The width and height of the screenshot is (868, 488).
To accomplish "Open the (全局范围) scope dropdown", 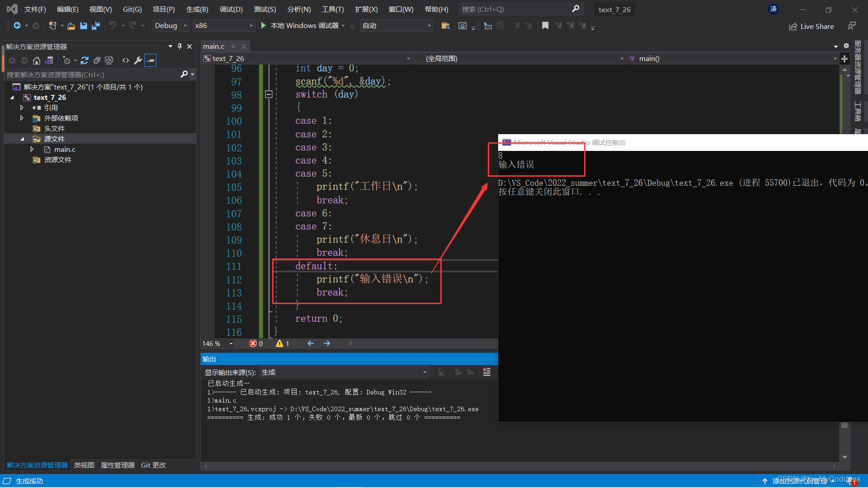I will 520,59.
